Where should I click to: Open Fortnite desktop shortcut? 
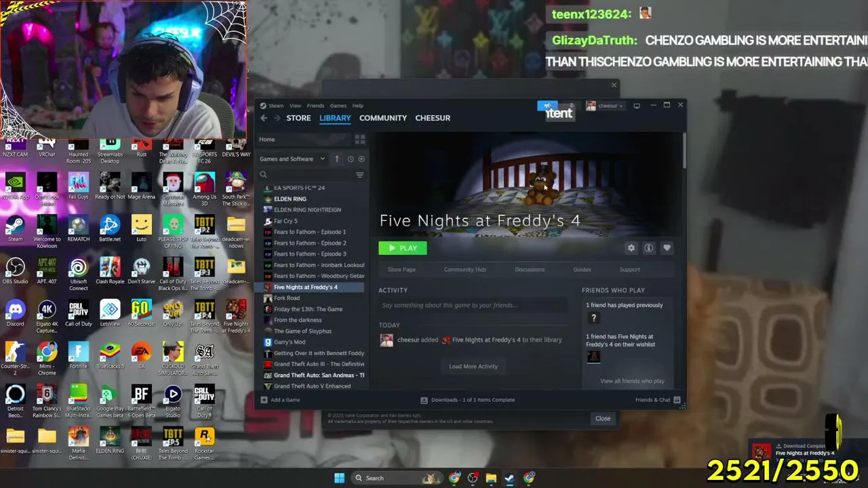click(x=78, y=357)
